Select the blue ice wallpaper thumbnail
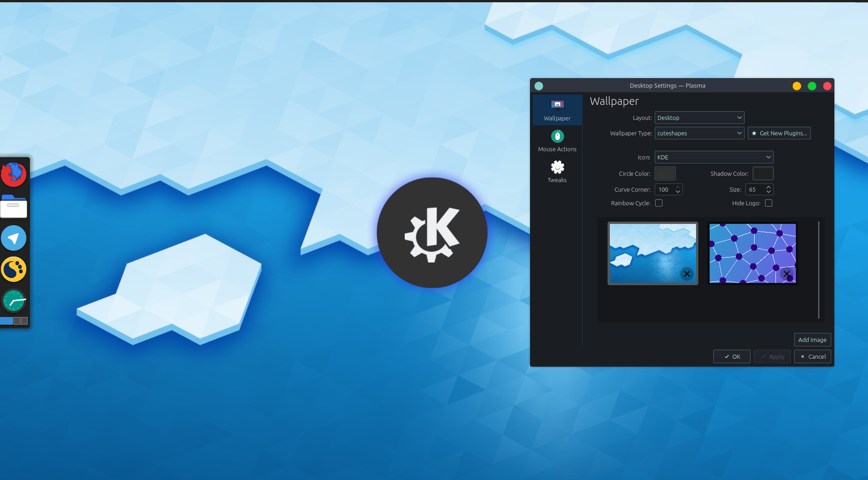This screenshot has height=480, width=868. tap(653, 253)
